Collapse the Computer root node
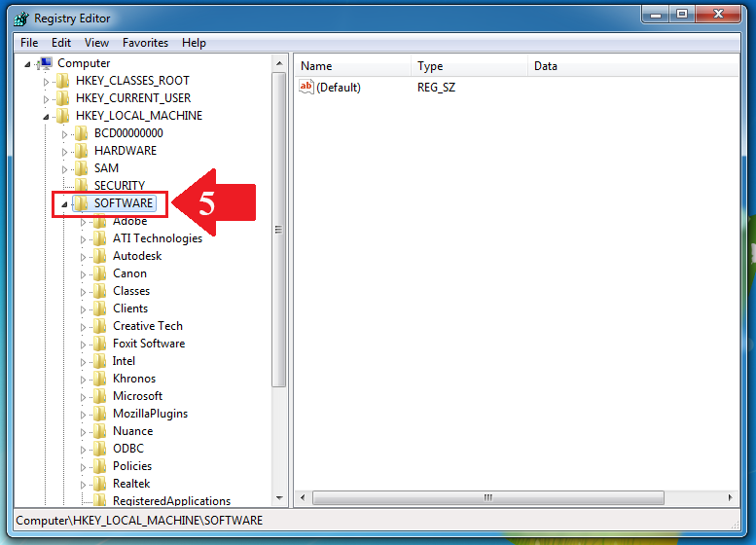Viewport: 756px width, 545px height. coord(27,64)
